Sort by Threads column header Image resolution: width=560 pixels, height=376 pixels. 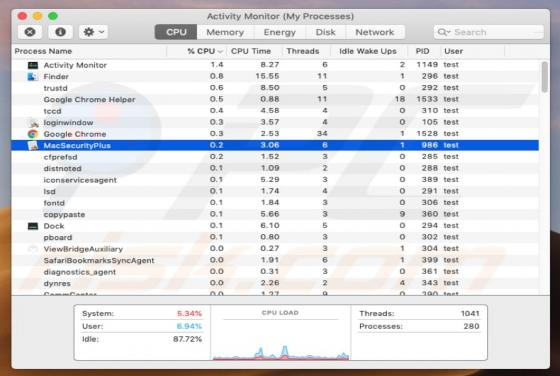coord(306,51)
